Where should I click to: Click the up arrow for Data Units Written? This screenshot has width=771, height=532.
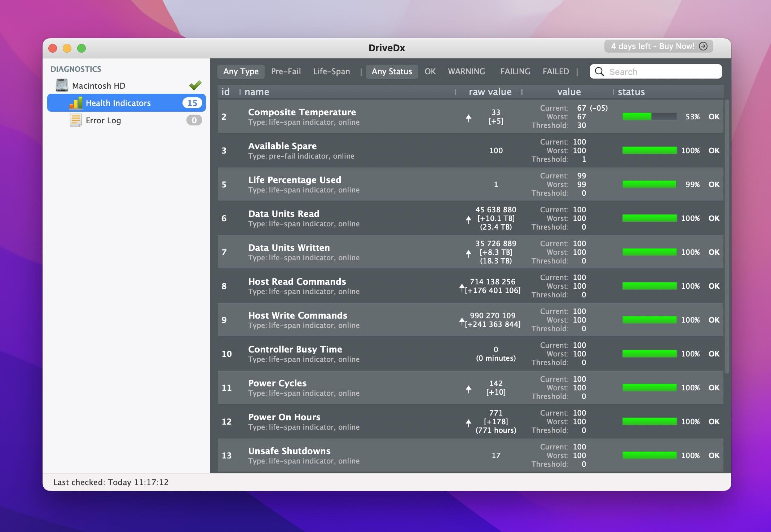468,253
